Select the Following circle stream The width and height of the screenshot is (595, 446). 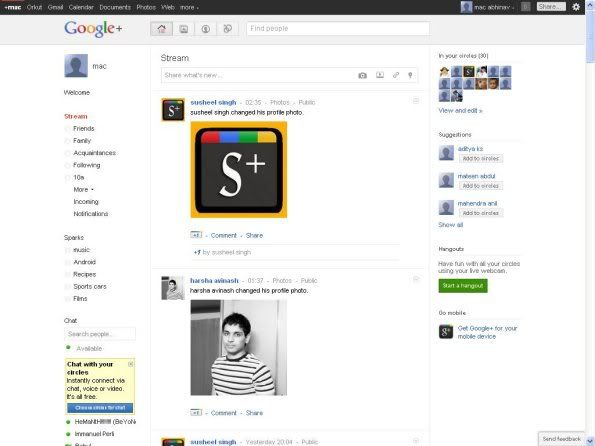pyautogui.click(x=87, y=165)
